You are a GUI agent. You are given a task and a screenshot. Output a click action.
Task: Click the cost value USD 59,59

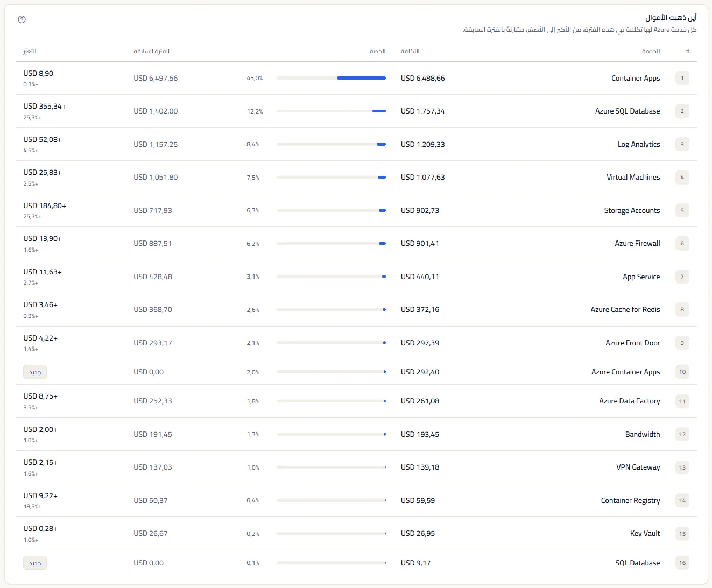(418, 500)
